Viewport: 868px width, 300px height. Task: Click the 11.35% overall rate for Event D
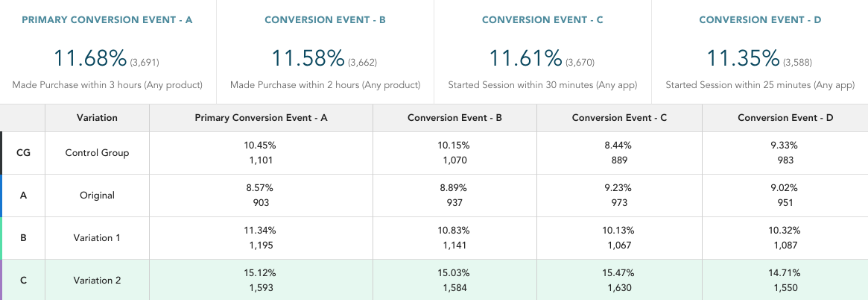(742, 58)
